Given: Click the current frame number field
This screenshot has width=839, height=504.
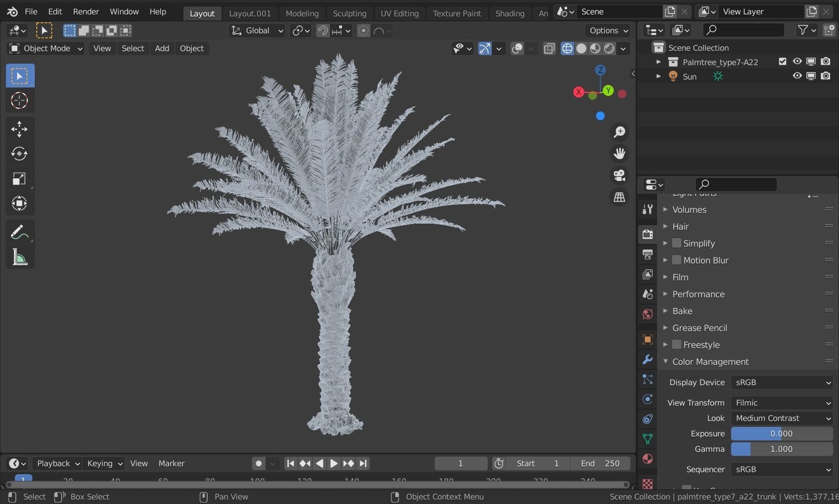Looking at the screenshot, I should (x=461, y=463).
